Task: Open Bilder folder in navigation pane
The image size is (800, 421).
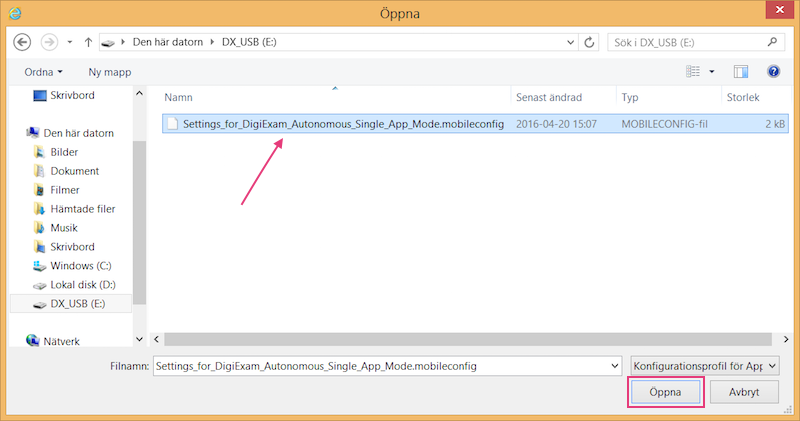Action: point(64,152)
